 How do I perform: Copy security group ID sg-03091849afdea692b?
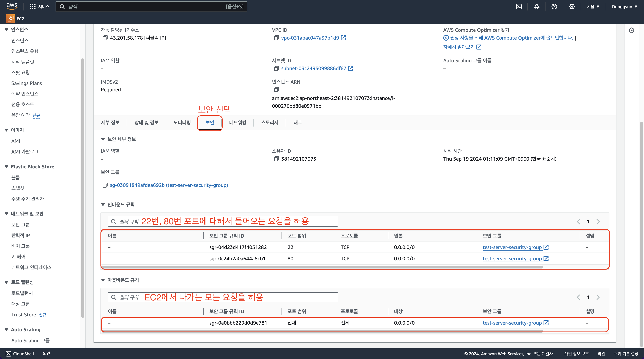105,185
